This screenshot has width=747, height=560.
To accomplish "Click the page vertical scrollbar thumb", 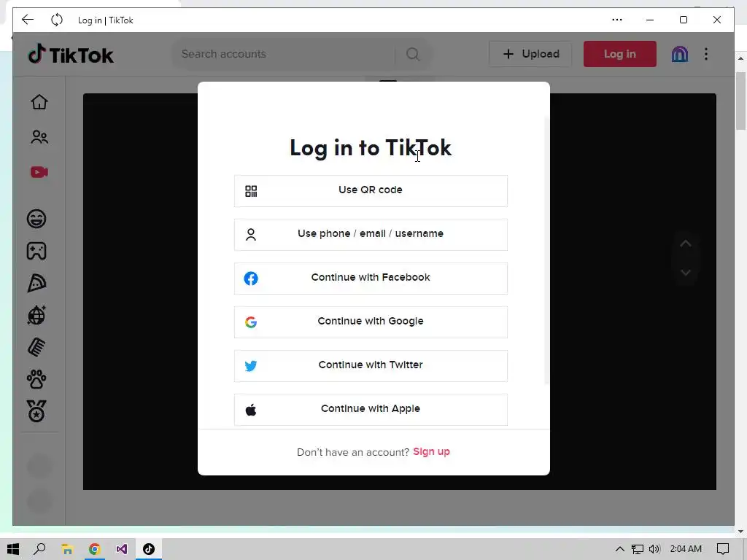I will pyautogui.click(x=740, y=101).
